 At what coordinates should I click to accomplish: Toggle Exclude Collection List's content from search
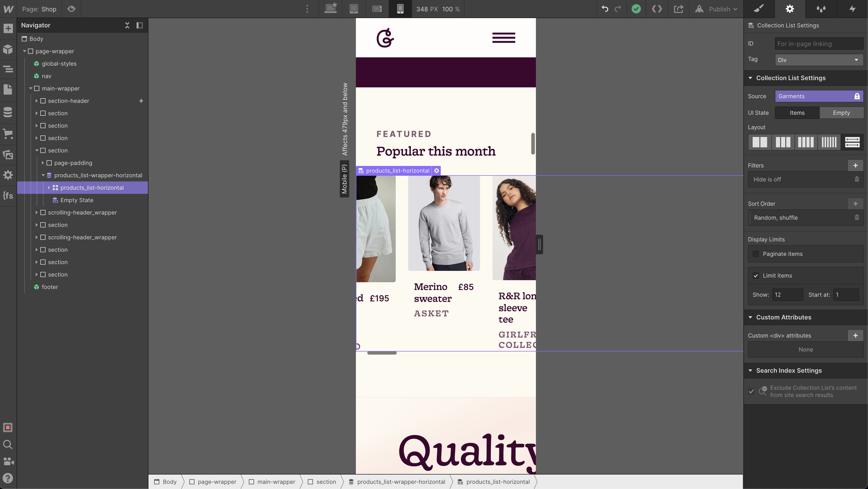[x=751, y=391]
